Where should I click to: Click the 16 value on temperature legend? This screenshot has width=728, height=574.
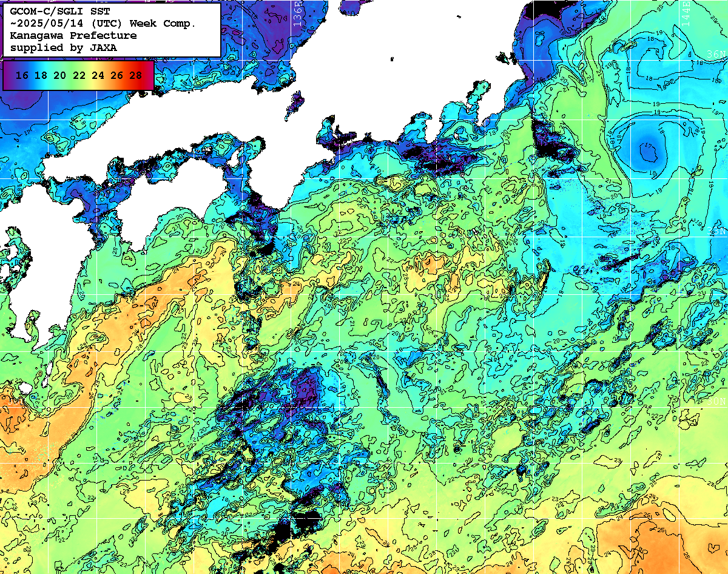coord(22,75)
